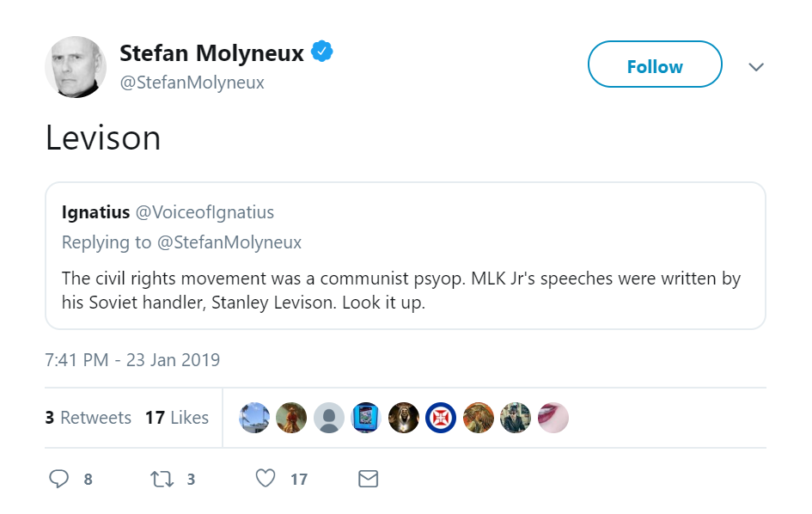
Task: Click Stefan Molyneux's profile photo
Action: tap(76, 67)
